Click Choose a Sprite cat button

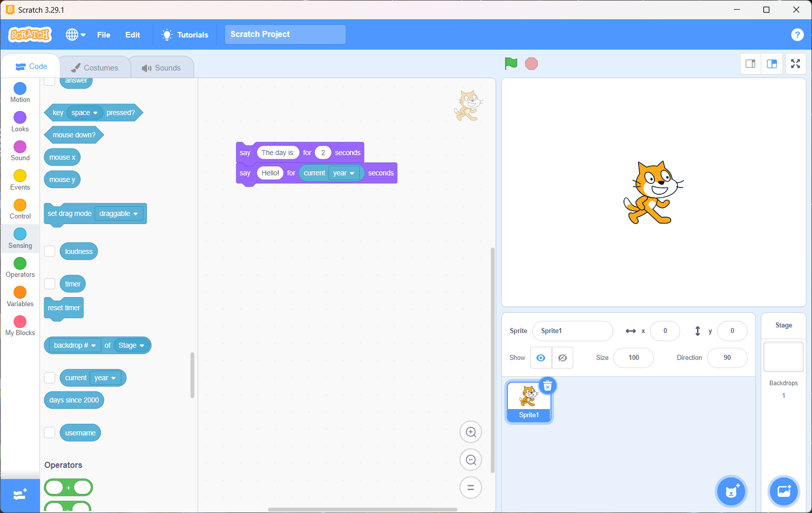coord(731,491)
